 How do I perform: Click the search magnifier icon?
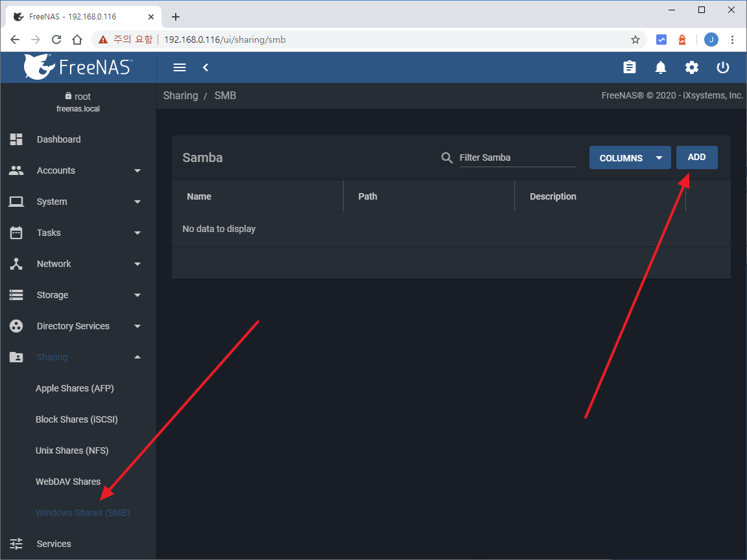click(447, 157)
